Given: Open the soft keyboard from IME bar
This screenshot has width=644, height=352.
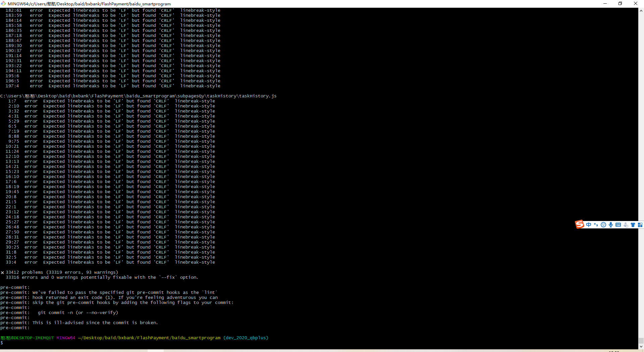Looking at the screenshot, I should tap(618, 225).
